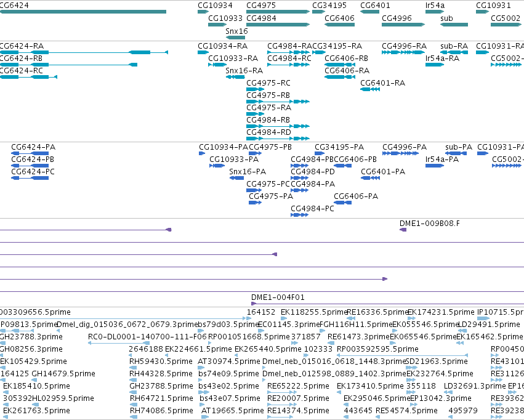
Task: Select protein CG10934-PA
Action: (202, 153)
